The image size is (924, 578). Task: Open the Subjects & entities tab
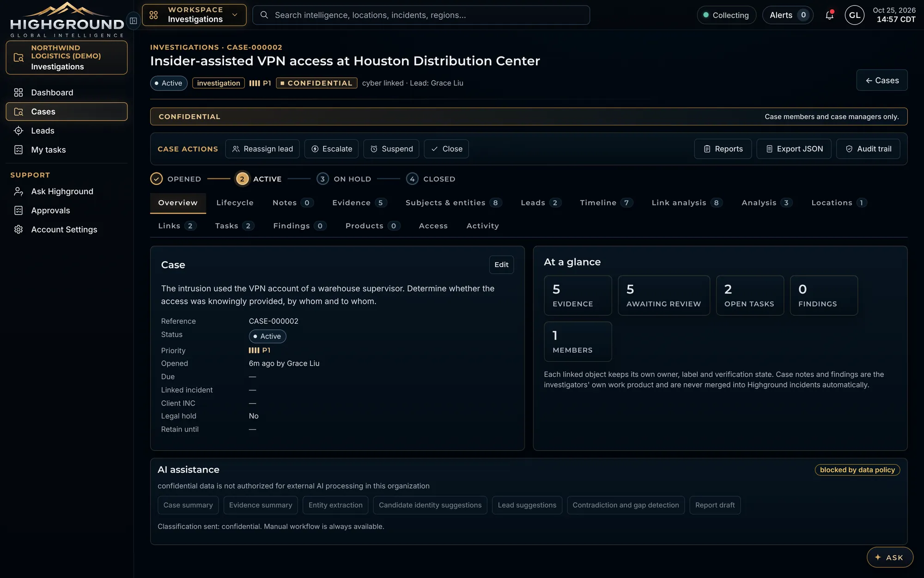click(454, 203)
